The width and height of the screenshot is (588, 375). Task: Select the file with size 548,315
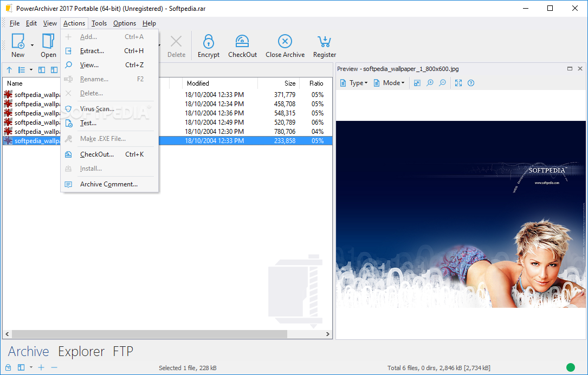tap(167, 113)
